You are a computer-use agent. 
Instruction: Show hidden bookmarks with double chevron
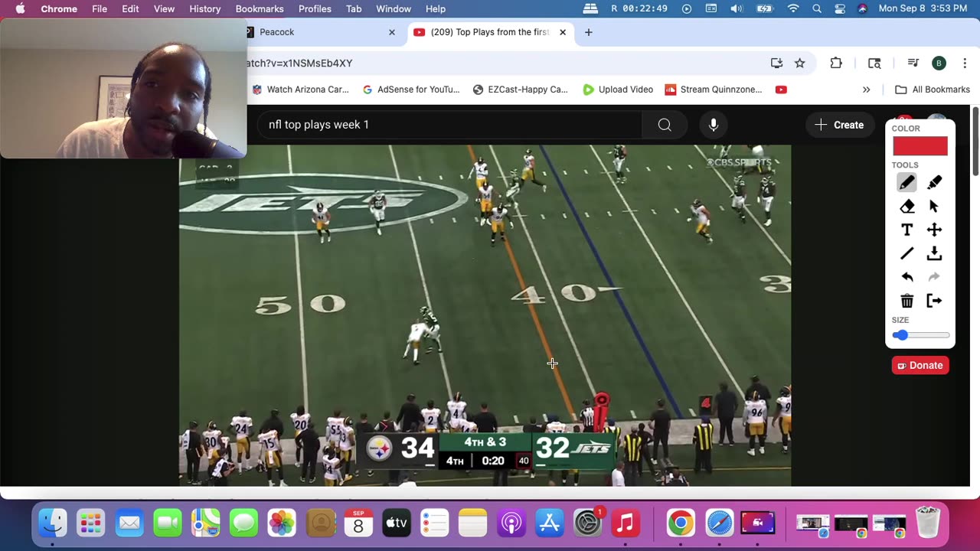tap(866, 90)
